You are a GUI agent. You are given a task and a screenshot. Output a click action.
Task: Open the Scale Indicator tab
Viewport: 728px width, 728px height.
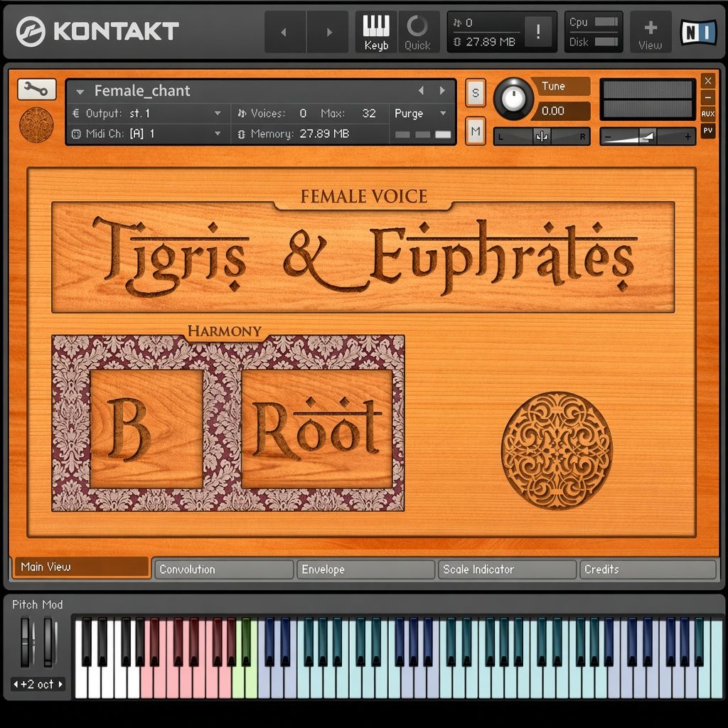(508, 569)
